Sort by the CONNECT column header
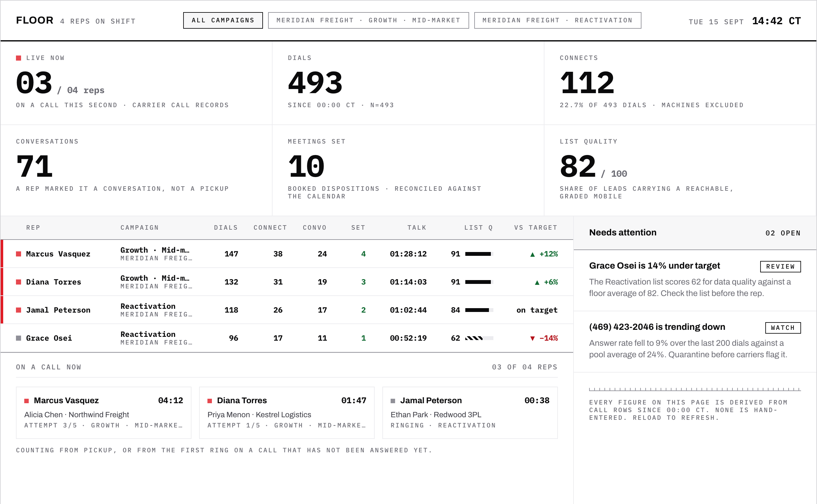 [270, 228]
